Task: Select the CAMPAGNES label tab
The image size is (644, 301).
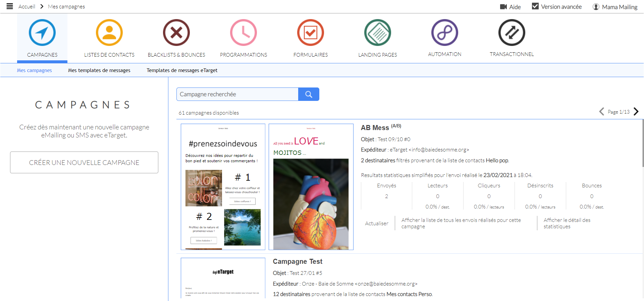Action: [42, 55]
